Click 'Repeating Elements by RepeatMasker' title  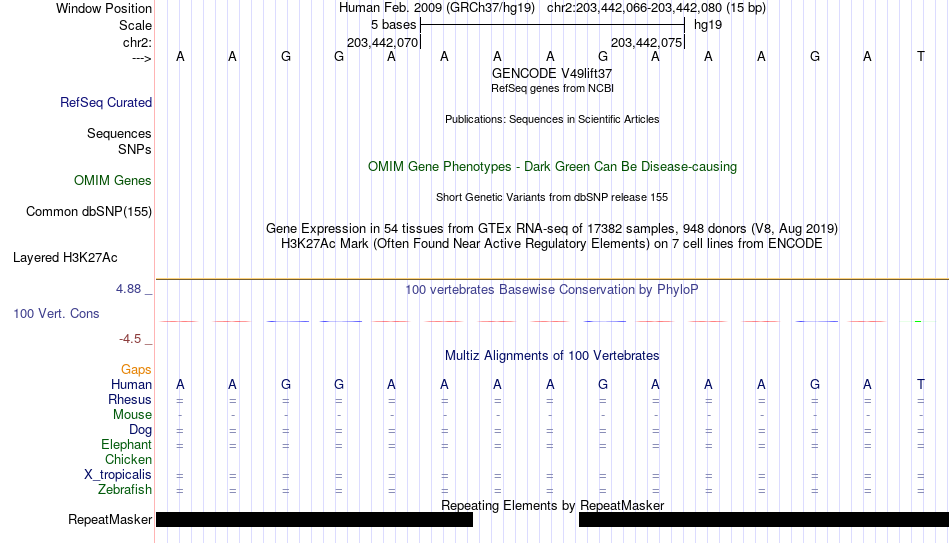coord(552,505)
